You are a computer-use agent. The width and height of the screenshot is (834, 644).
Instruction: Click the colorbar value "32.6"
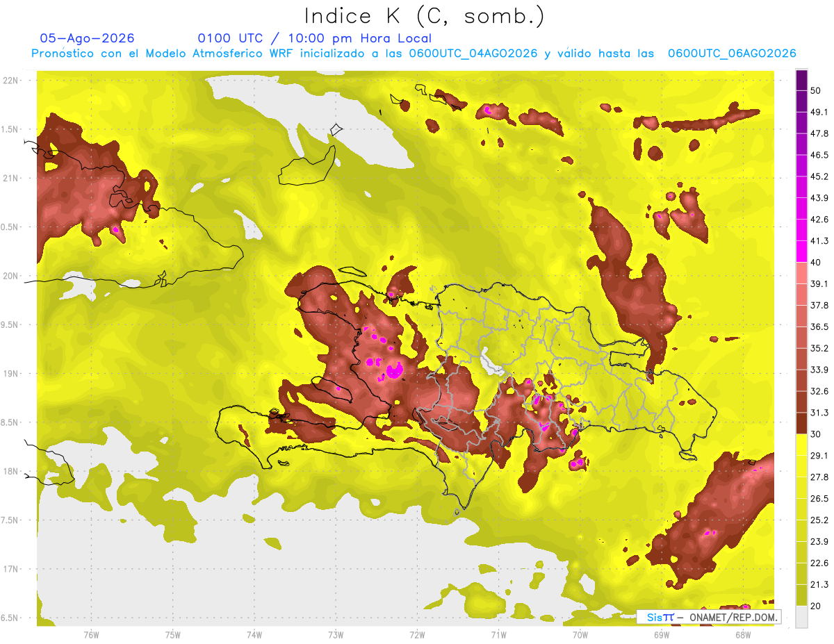(x=820, y=391)
